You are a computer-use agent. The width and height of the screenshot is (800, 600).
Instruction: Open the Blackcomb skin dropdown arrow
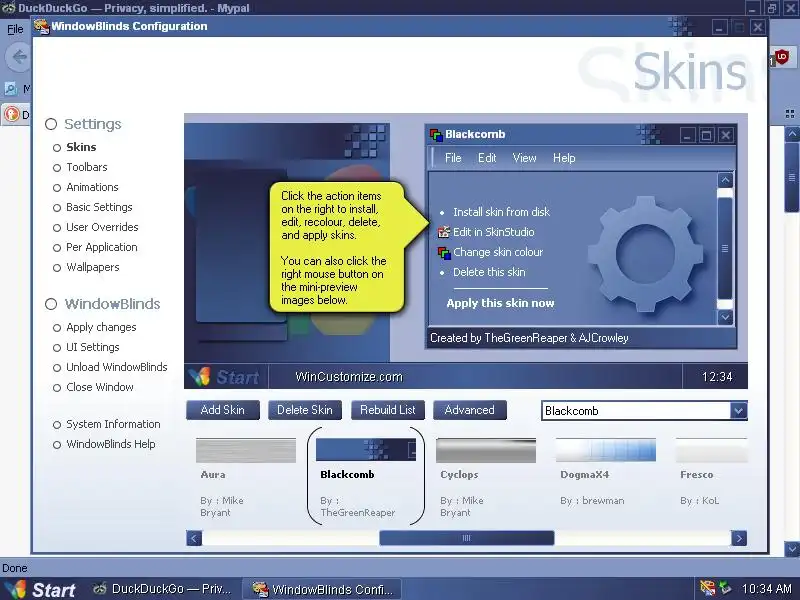click(x=738, y=411)
